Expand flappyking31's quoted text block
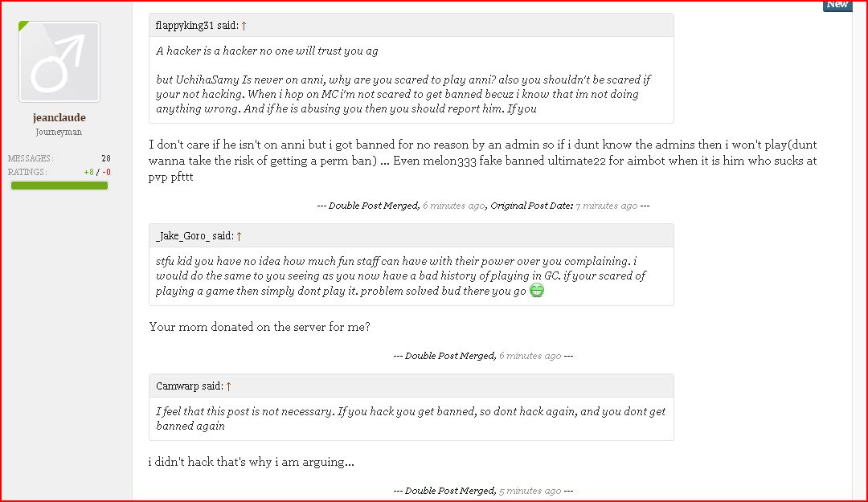Screen dimensions: 868x502 pos(411,80)
